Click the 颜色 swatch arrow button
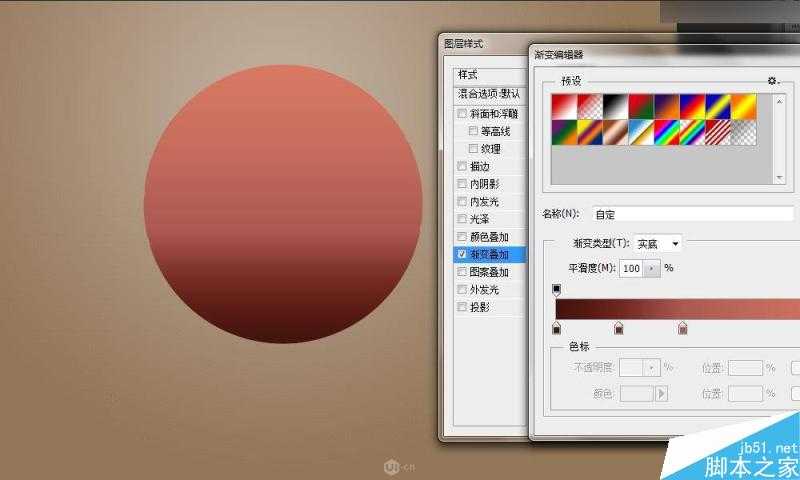800x480 pixels. pyautogui.click(x=661, y=393)
